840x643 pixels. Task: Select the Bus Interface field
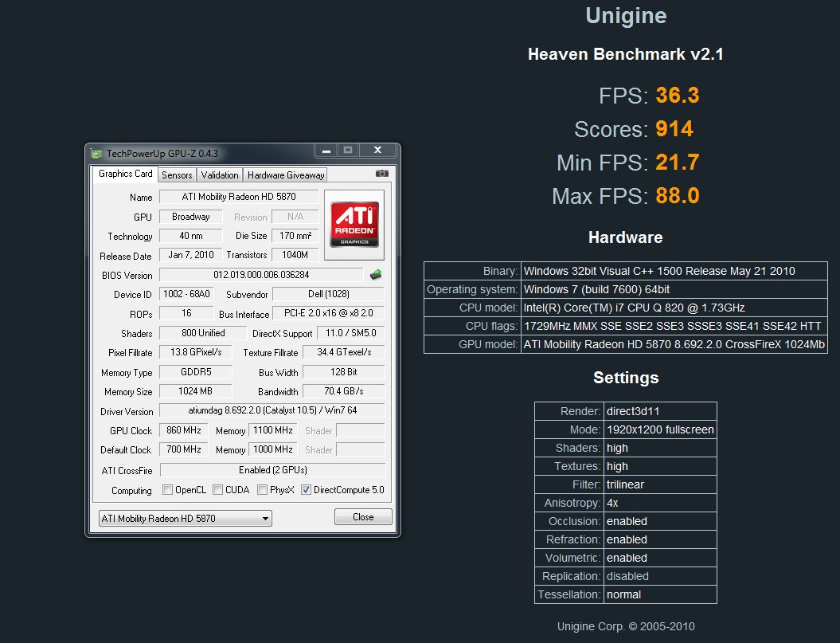(x=328, y=313)
